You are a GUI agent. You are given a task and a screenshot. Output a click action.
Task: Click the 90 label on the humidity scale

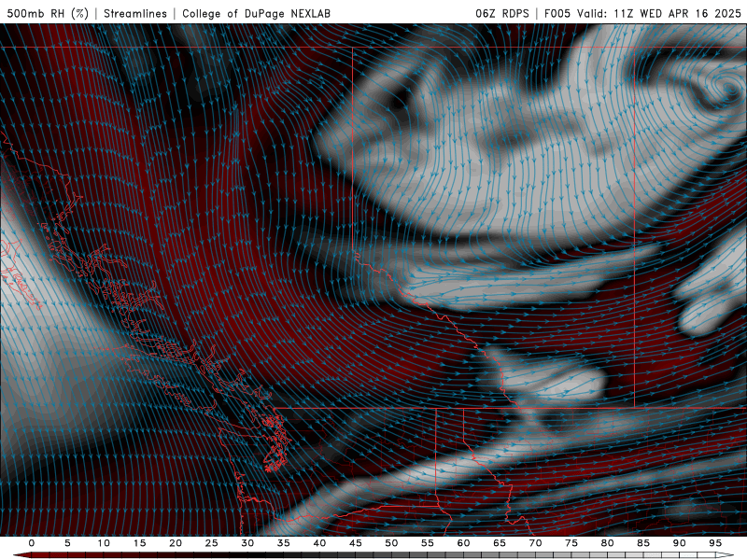coord(679,543)
